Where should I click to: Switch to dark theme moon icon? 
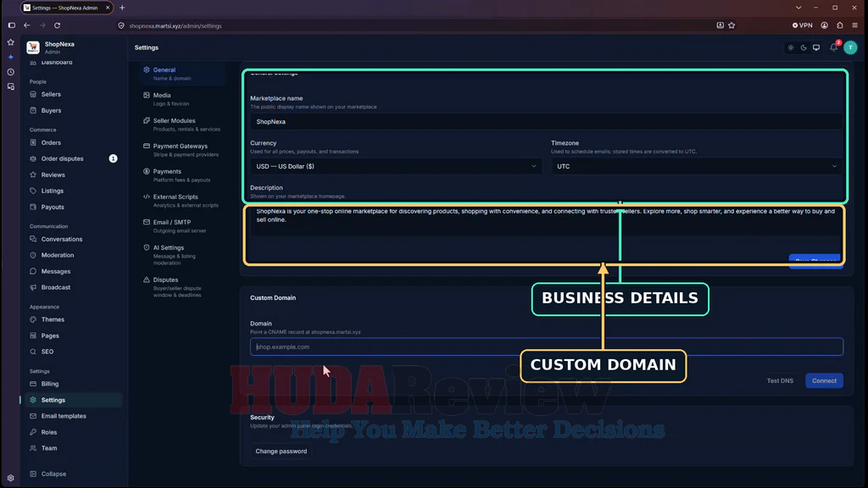[804, 47]
